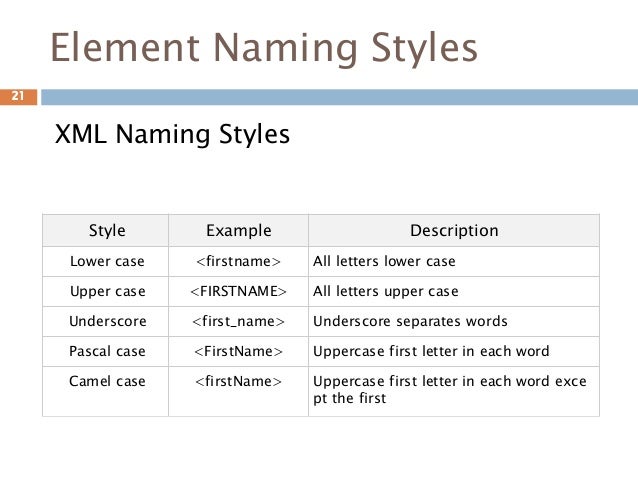Click the 'XML Naming Styles' subtitle
This screenshot has width=638, height=479.
point(172,134)
